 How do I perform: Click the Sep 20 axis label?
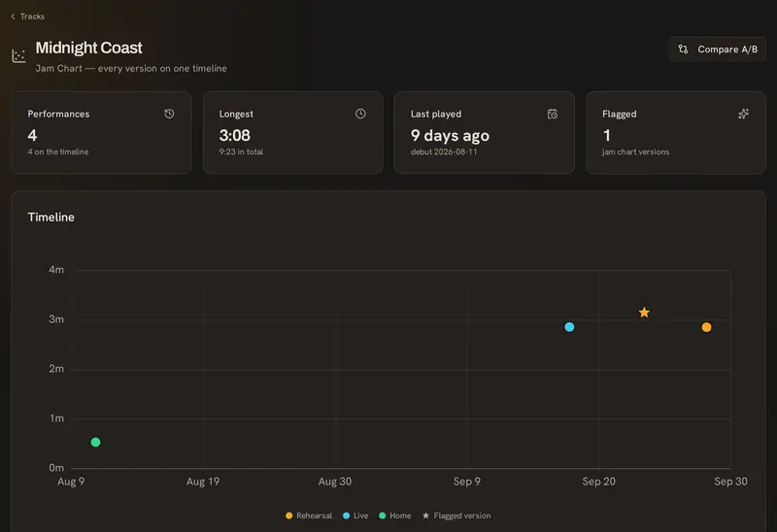click(x=598, y=482)
